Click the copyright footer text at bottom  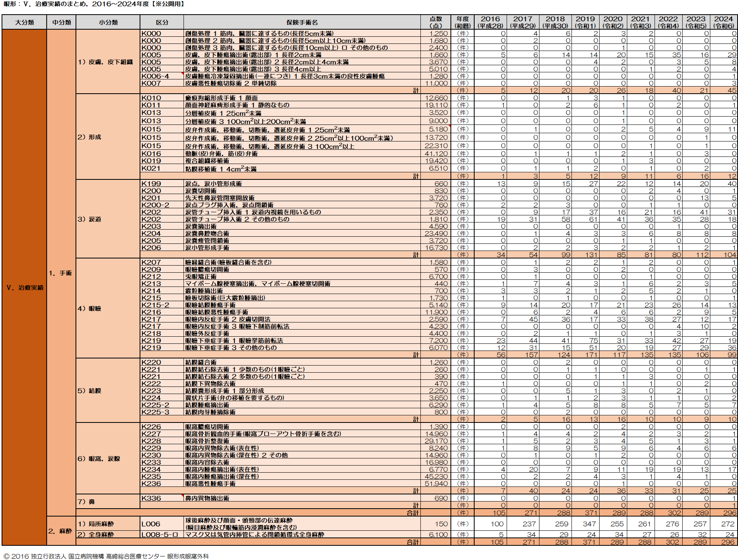tap(106, 556)
